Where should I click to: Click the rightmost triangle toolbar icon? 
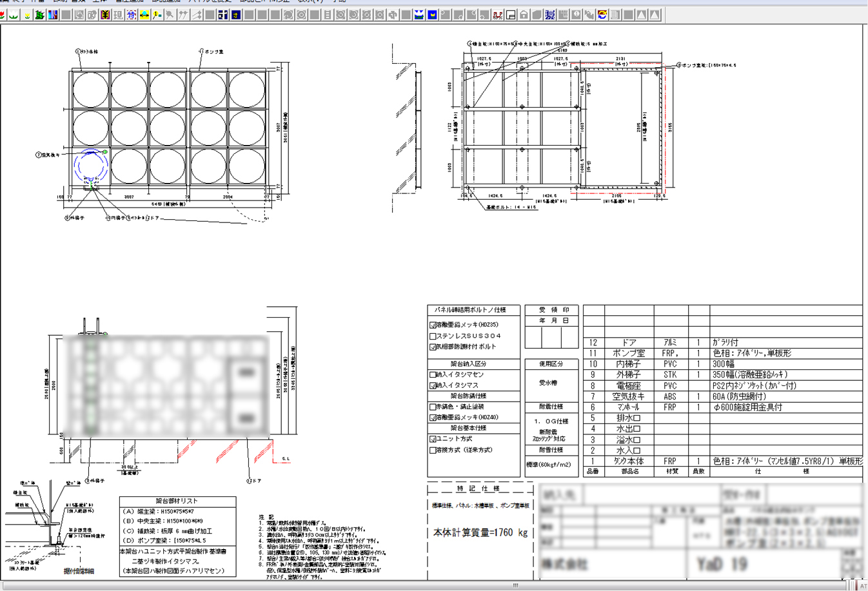pyautogui.click(x=655, y=15)
